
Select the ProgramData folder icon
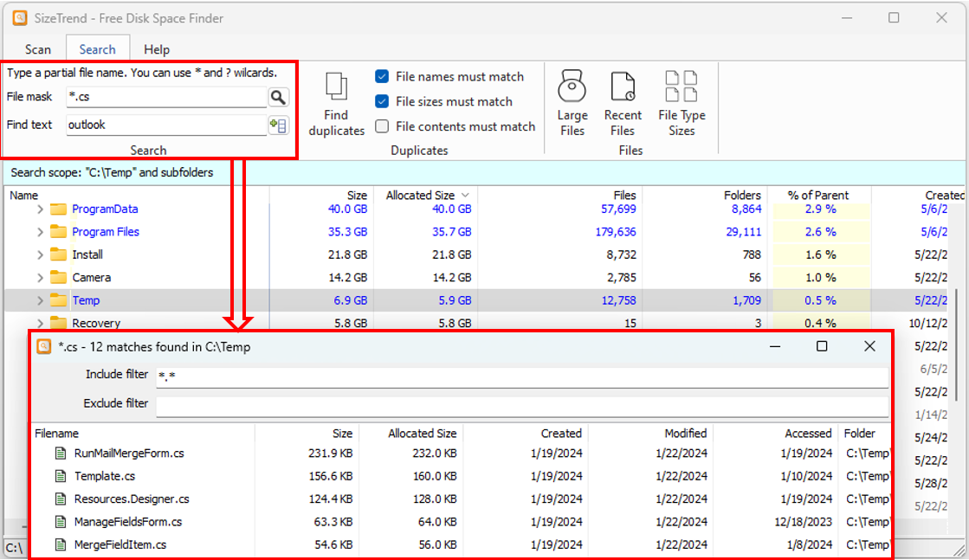[58, 209]
